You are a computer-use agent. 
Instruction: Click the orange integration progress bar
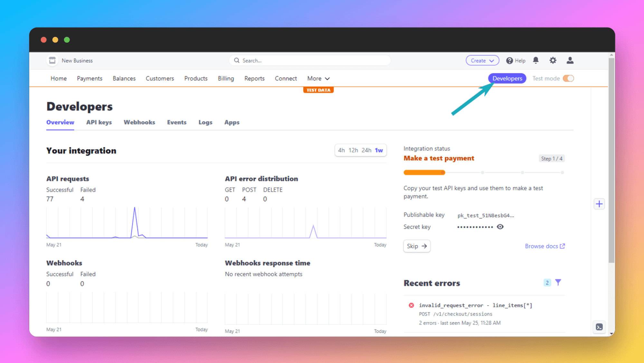coord(424,172)
